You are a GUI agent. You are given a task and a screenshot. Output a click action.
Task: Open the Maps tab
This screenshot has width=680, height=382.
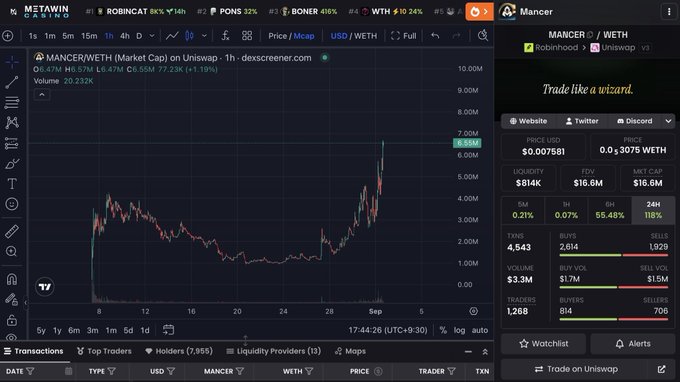point(350,351)
